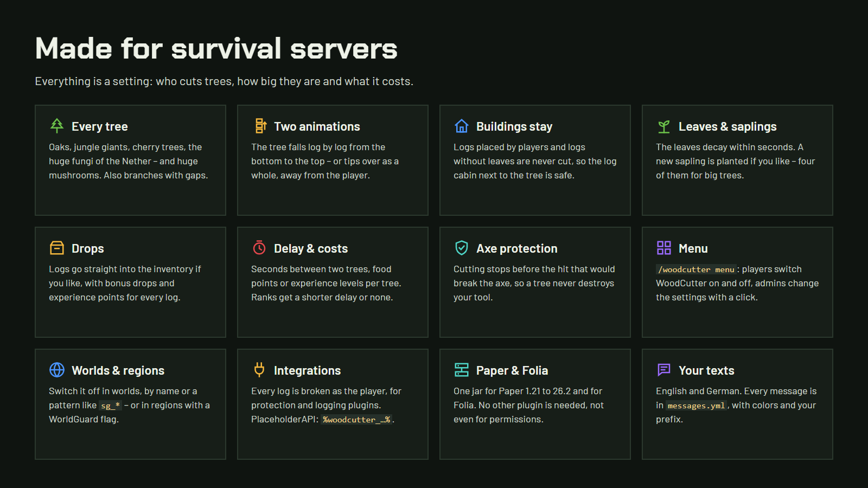Click the shield check icon beside Axe protection
868x488 pixels.
pyautogui.click(x=462, y=248)
